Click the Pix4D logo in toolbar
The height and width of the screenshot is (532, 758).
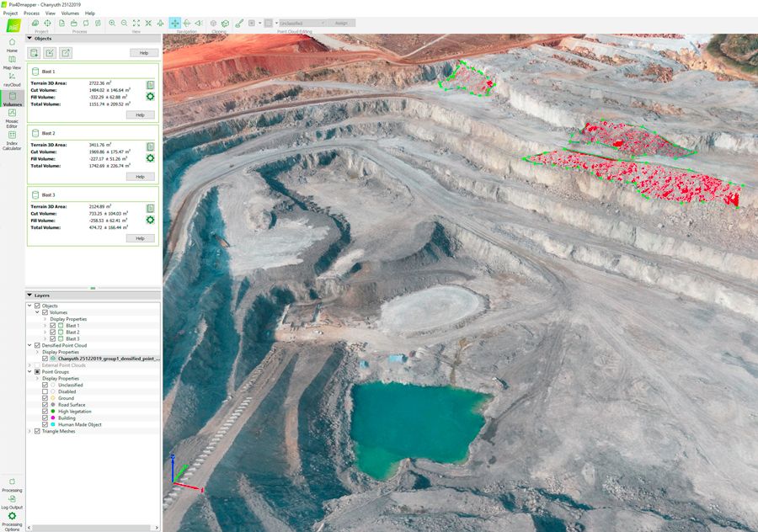coord(13,25)
